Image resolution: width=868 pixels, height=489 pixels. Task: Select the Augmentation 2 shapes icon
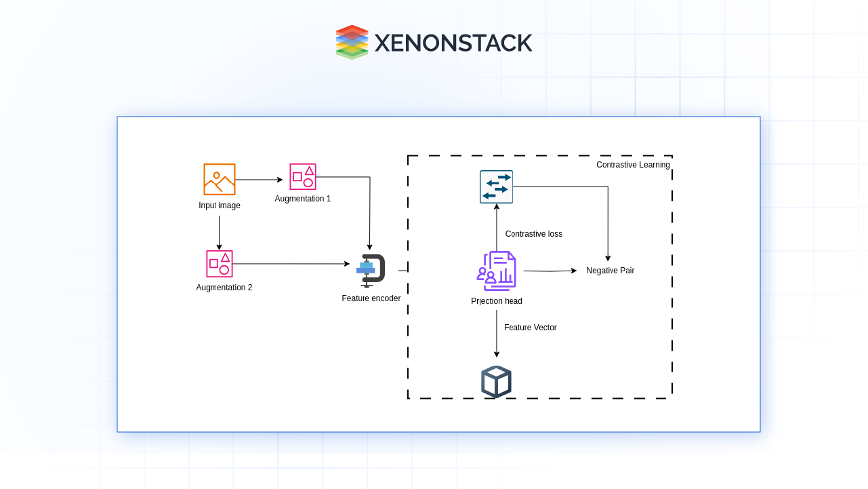(x=220, y=264)
